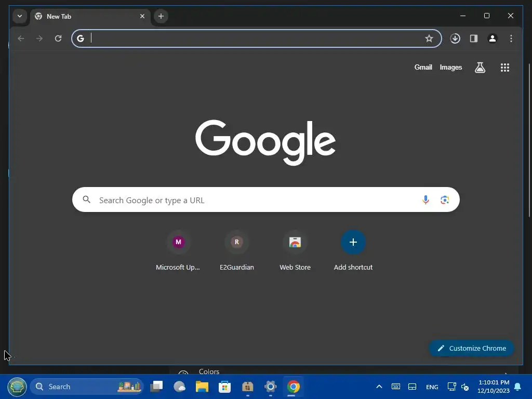Open network status tray icon
This screenshot has height=399, width=532.
(451, 387)
